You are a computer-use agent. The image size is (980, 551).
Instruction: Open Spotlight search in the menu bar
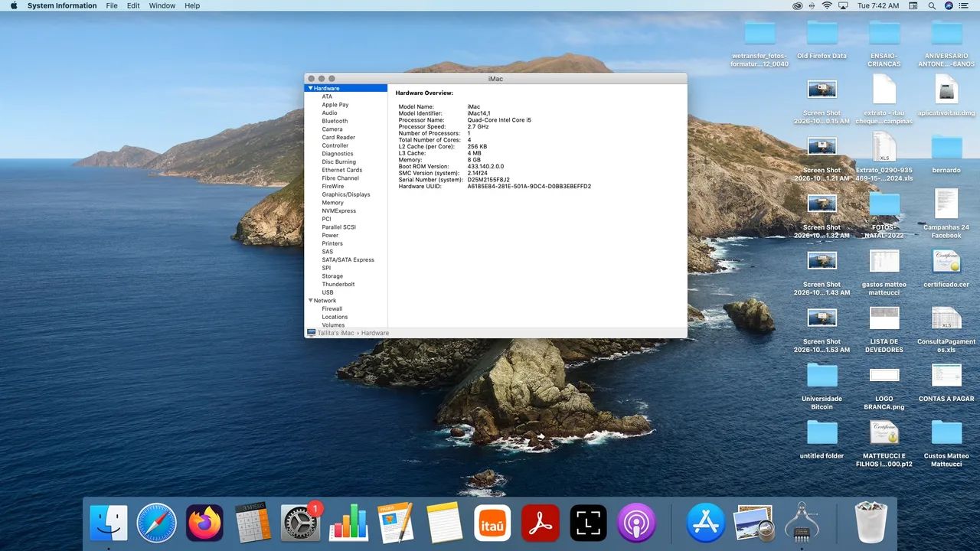(x=932, y=5)
